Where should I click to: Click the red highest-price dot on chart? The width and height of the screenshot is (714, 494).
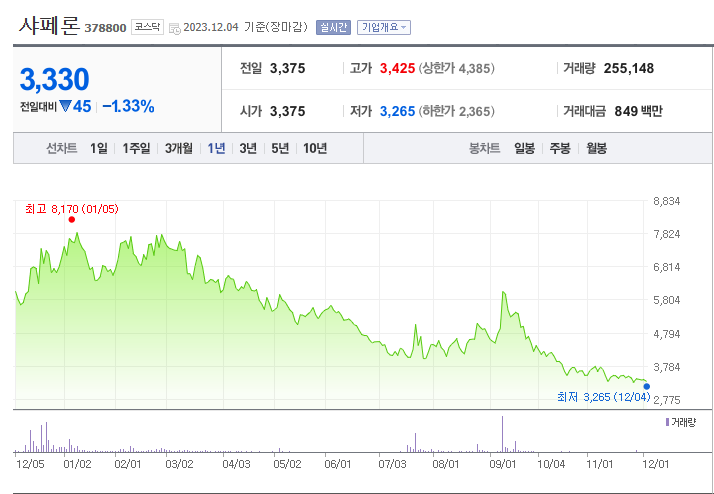71,220
